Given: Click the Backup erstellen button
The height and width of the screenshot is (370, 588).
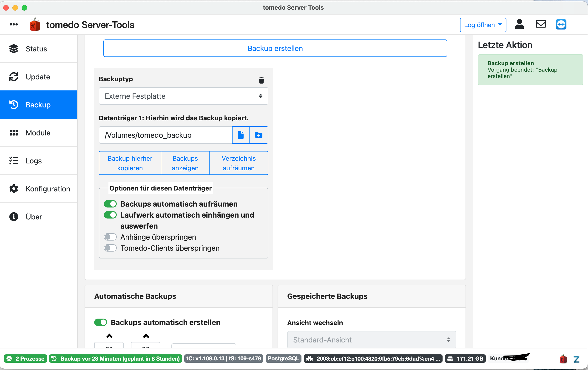Looking at the screenshot, I should click(275, 48).
